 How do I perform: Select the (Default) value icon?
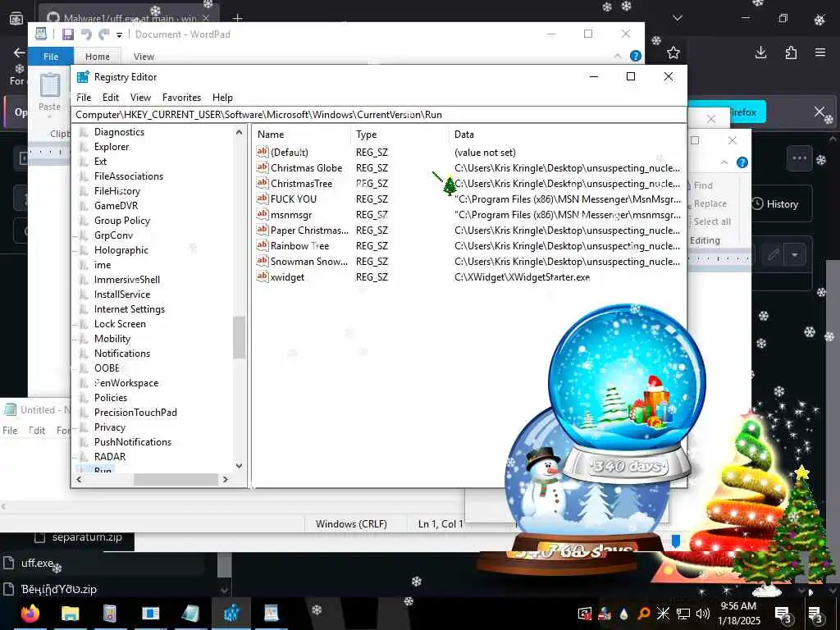click(262, 152)
